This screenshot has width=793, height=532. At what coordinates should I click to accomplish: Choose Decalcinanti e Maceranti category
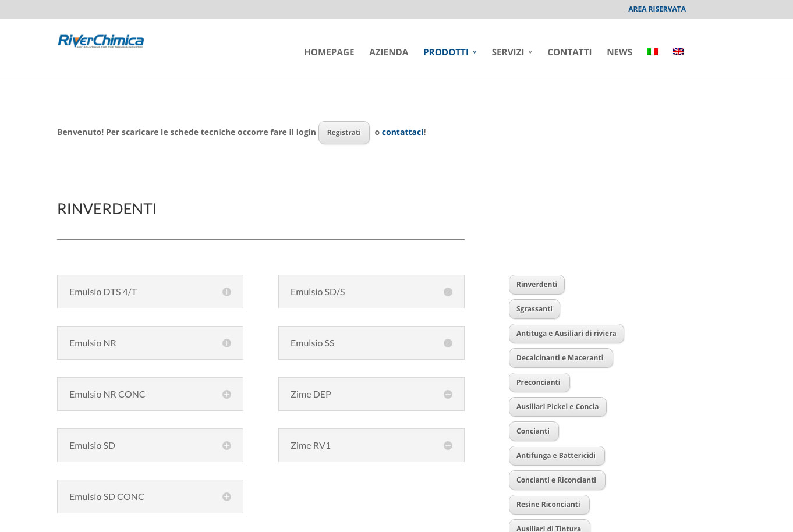pos(561,358)
